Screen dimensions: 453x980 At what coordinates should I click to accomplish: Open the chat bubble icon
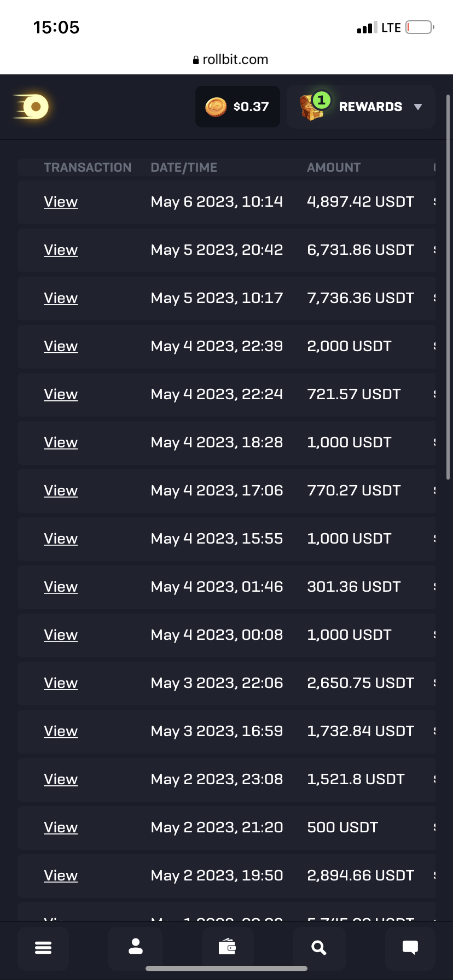[x=410, y=948]
